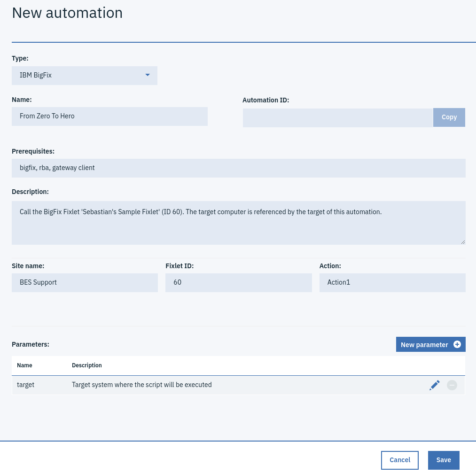Focus the Name field 'From Zero To Hero'
Screen dimensions: 476x473
click(109, 116)
